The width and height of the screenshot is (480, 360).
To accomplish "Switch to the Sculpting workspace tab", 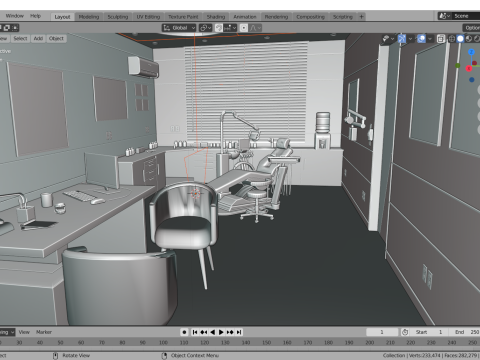I will [118, 17].
